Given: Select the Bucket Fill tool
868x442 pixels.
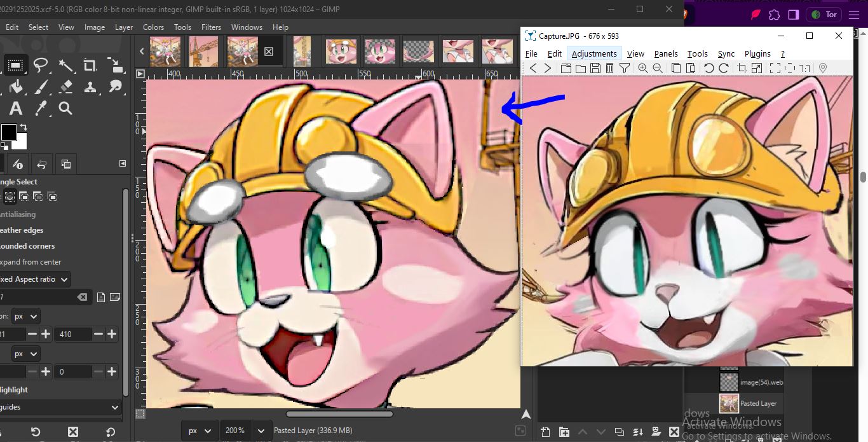Looking at the screenshot, I should [16, 86].
